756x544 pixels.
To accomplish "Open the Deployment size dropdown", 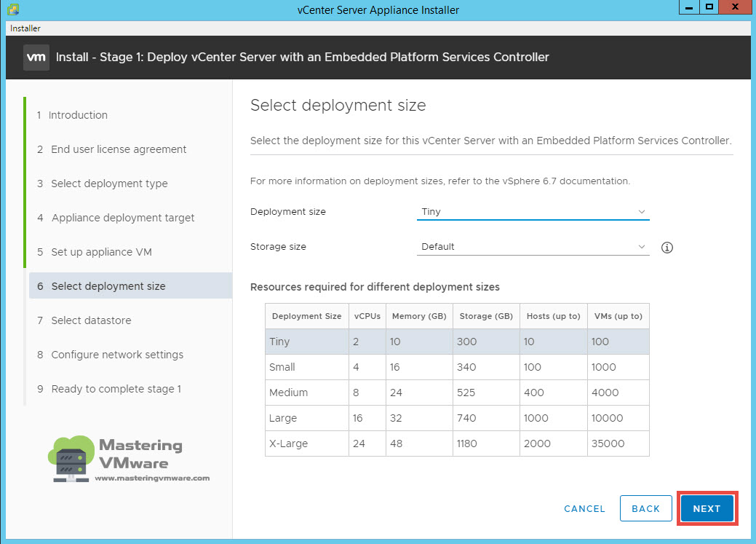I will (x=533, y=212).
